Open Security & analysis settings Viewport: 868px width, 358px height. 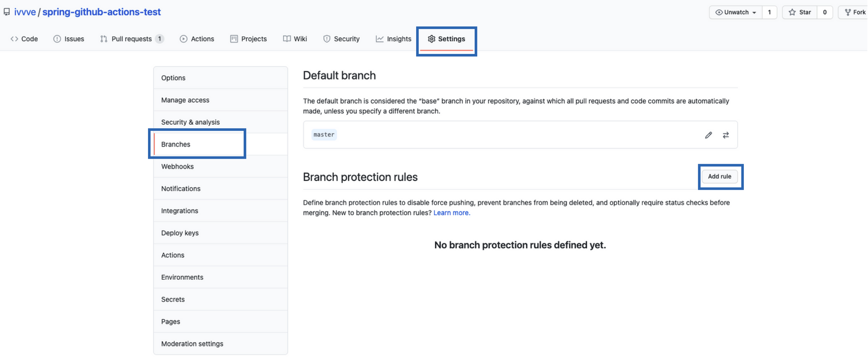tap(220, 122)
